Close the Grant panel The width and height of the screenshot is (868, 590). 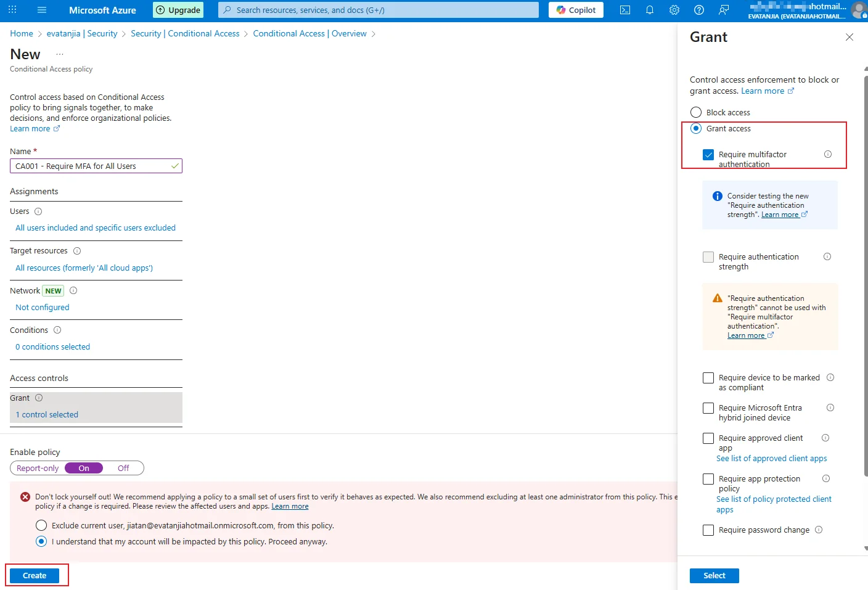pos(850,37)
